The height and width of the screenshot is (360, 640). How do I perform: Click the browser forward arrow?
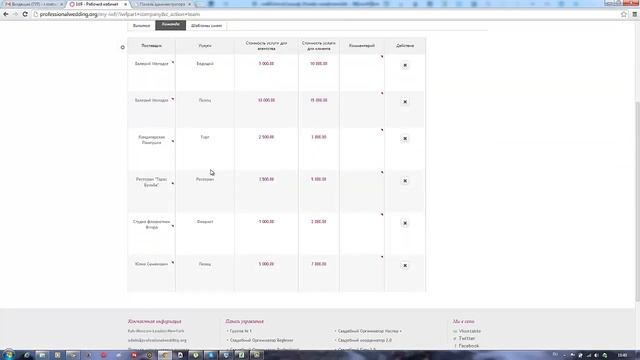[15, 14]
